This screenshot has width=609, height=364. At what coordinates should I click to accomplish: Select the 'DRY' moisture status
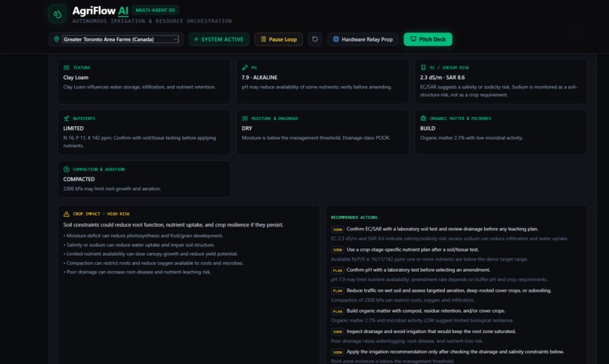tap(247, 128)
